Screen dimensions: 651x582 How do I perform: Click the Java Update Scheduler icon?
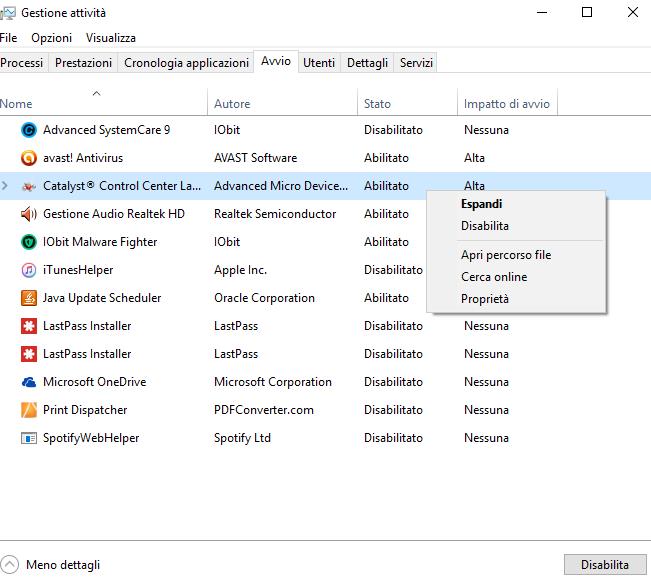[29, 298]
